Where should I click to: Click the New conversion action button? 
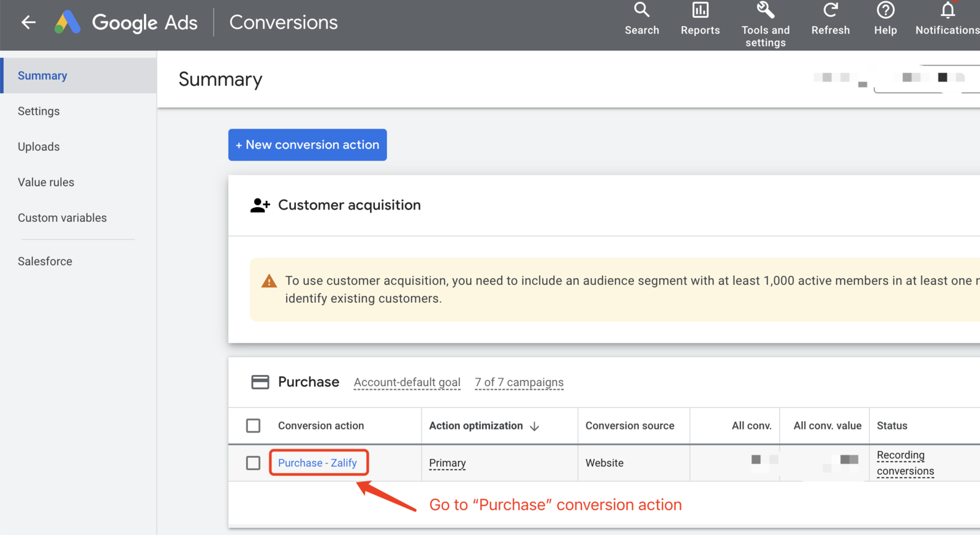[x=307, y=145]
